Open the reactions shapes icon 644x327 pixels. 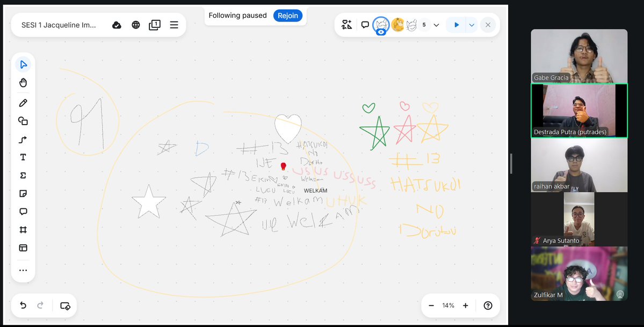point(346,25)
